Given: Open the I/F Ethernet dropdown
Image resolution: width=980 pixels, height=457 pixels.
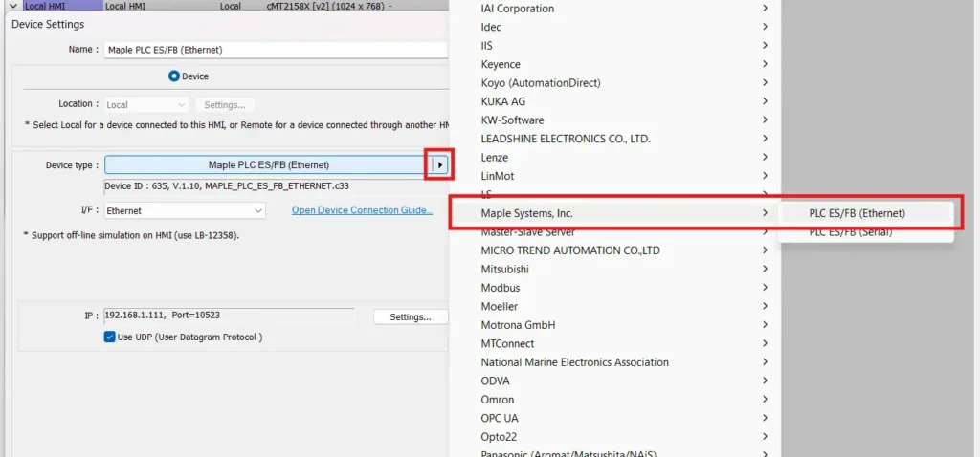Looking at the screenshot, I should (185, 211).
